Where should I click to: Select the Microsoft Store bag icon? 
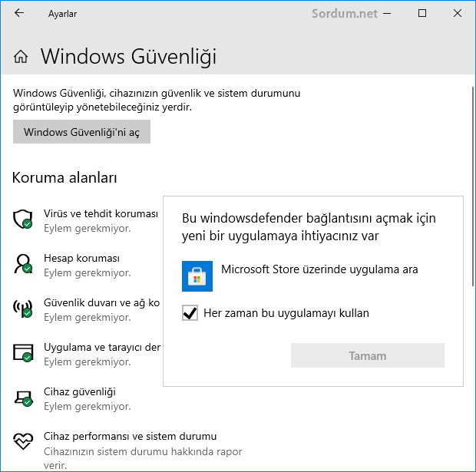pos(197,276)
